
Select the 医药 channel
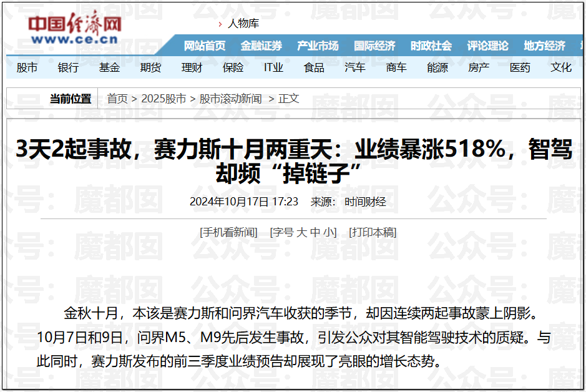pyautogui.click(x=520, y=67)
